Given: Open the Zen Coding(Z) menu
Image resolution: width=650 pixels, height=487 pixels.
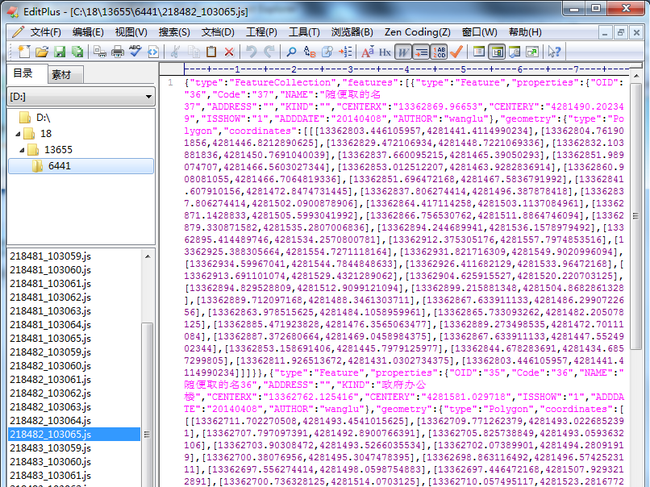Looking at the screenshot, I should pos(417,32).
